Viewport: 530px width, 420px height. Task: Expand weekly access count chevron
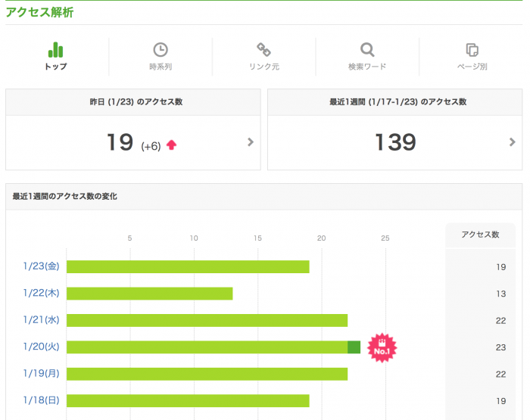pyautogui.click(x=513, y=142)
